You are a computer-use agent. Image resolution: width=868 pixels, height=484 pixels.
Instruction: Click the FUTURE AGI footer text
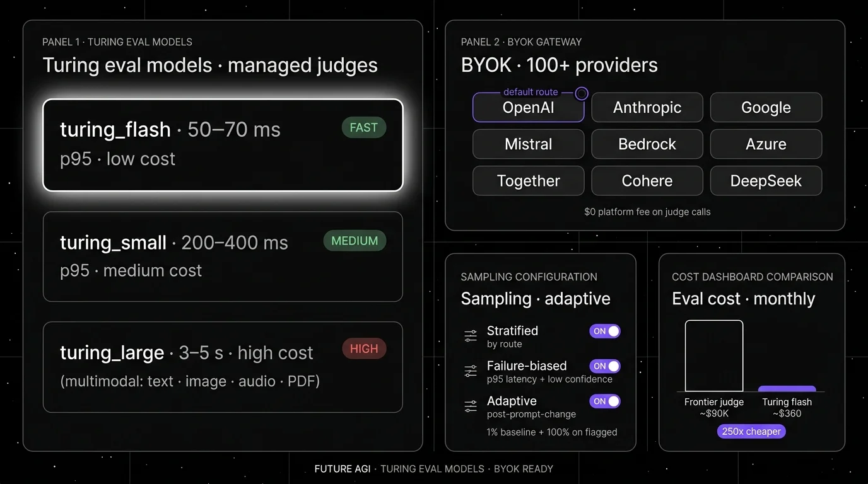point(343,469)
